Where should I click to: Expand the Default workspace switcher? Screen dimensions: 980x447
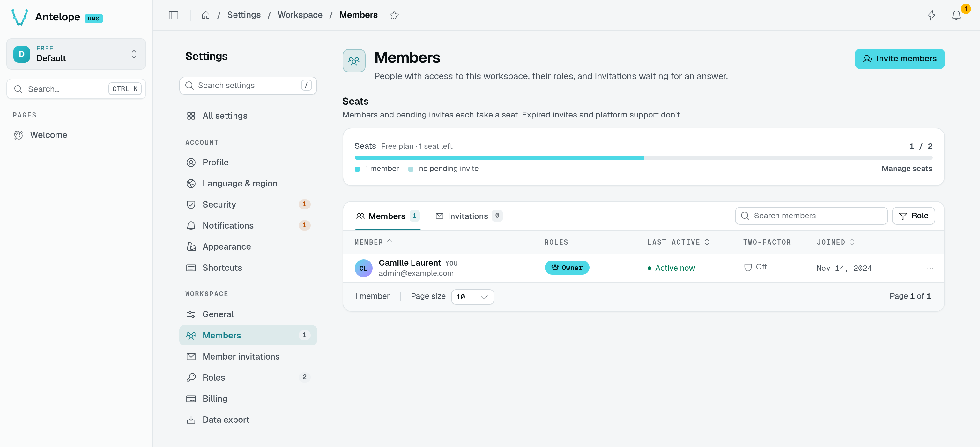76,54
